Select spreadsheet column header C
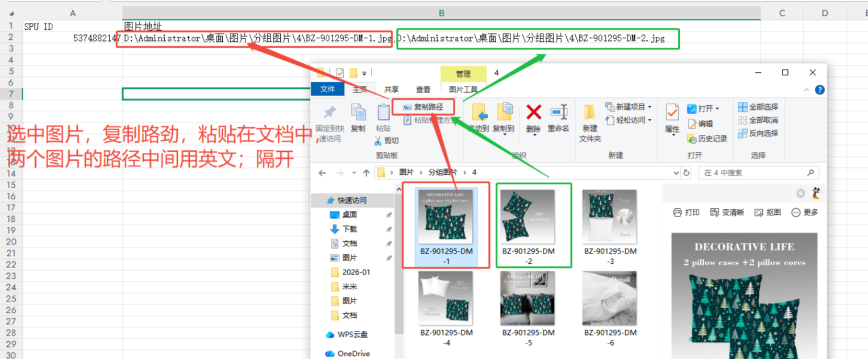The image size is (868, 359). pyautogui.click(x=782, y=13)
